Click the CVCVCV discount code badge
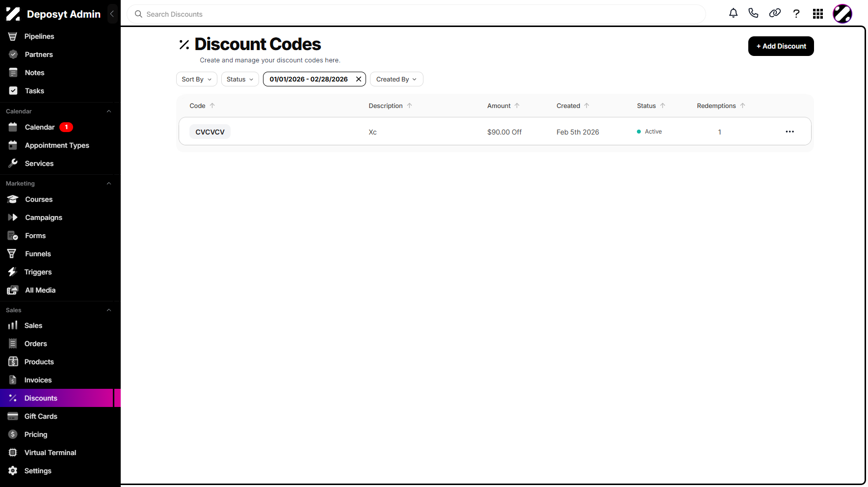This screenshot has height=487, width=868. [210, 132]
